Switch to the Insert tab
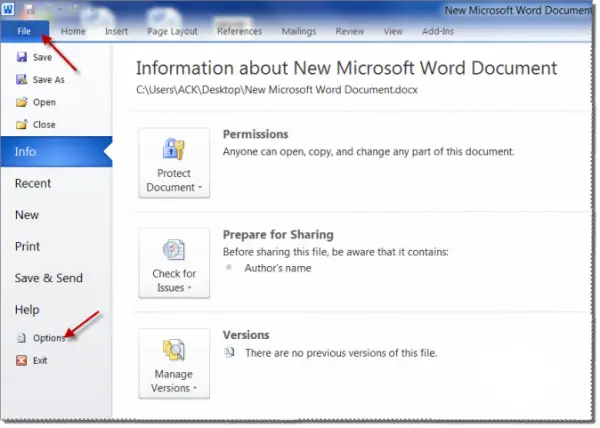 point(116,31)
